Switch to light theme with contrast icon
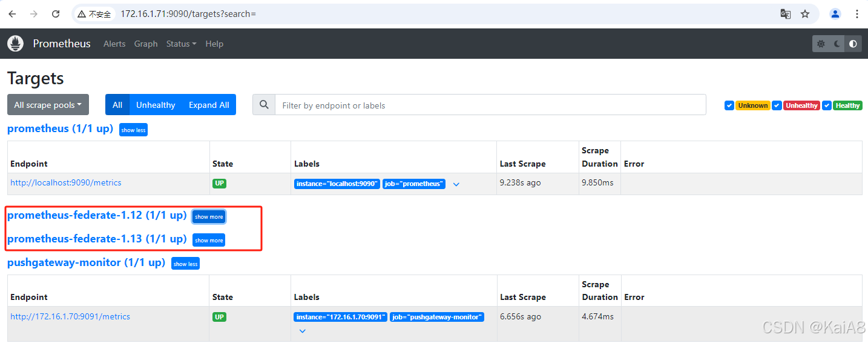 click(853, 44)
